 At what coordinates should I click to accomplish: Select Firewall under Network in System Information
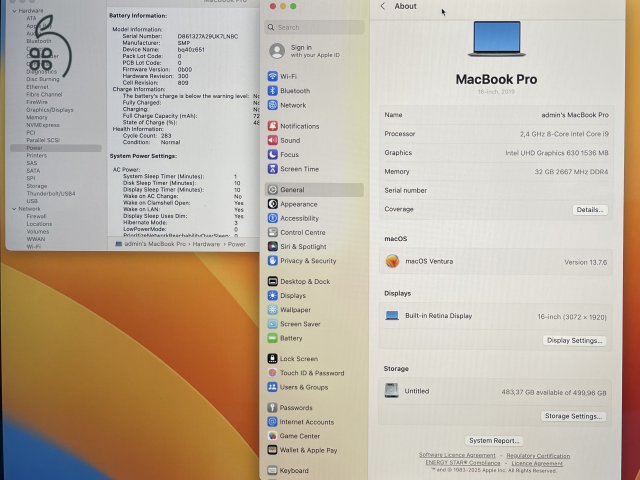pyautogui.click(x=36, y=216)
